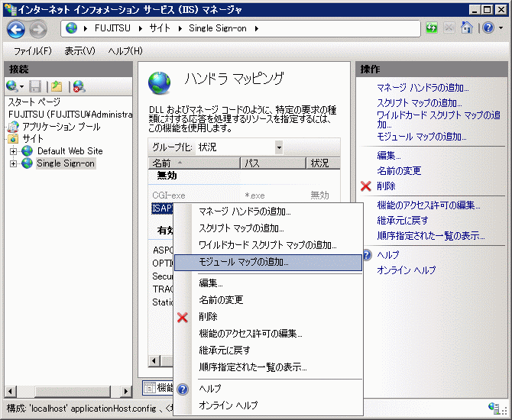Click the Single Sign-on globe icon
This screenshot has width=512, height=420.
[x=27, y=163]
